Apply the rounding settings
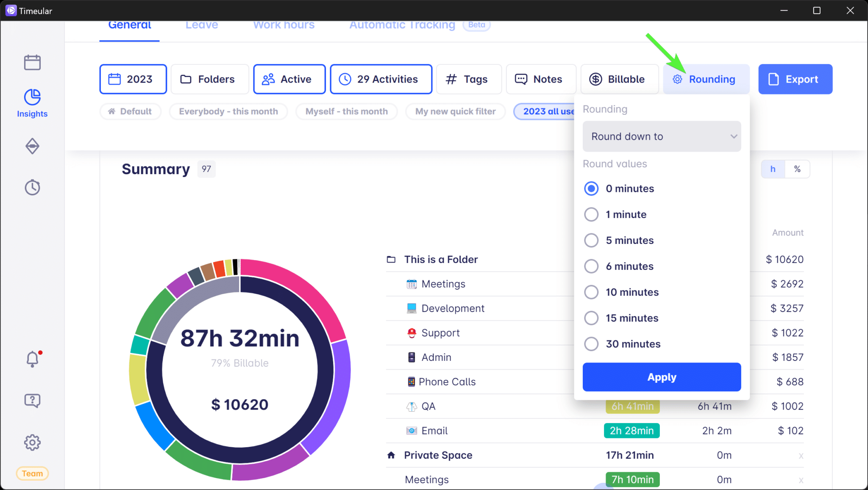 [x=662, y=377]
